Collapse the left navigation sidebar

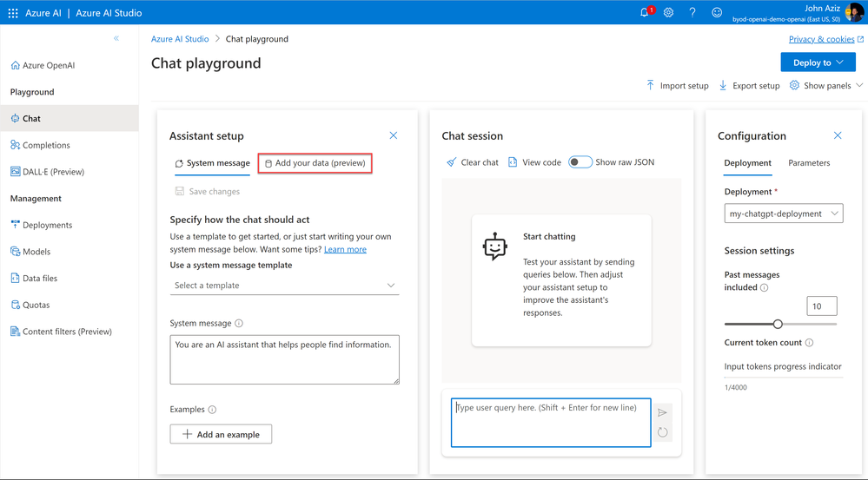tap(116, 38)
